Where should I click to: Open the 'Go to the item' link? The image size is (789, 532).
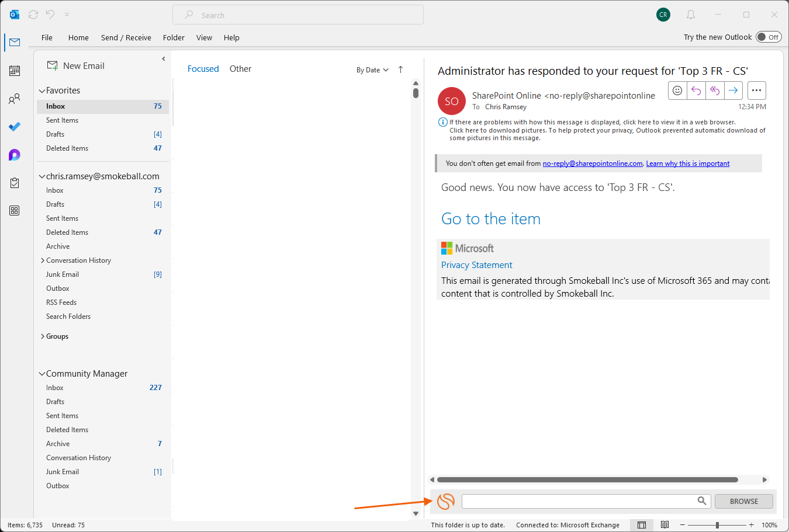point(491,219)
